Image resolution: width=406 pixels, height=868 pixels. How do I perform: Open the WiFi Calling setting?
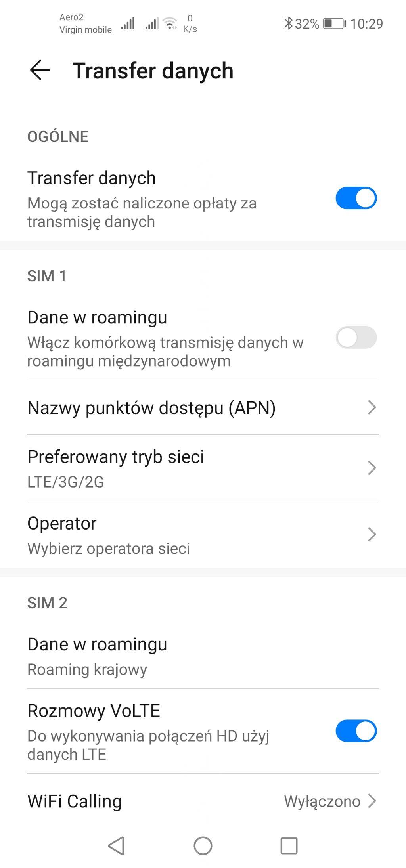(x=75, y=801)
